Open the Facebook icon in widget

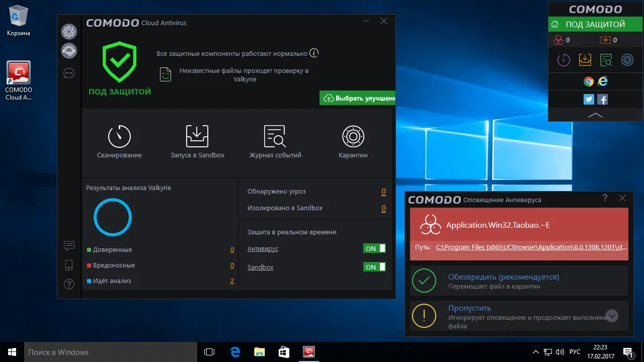(602, 99)
